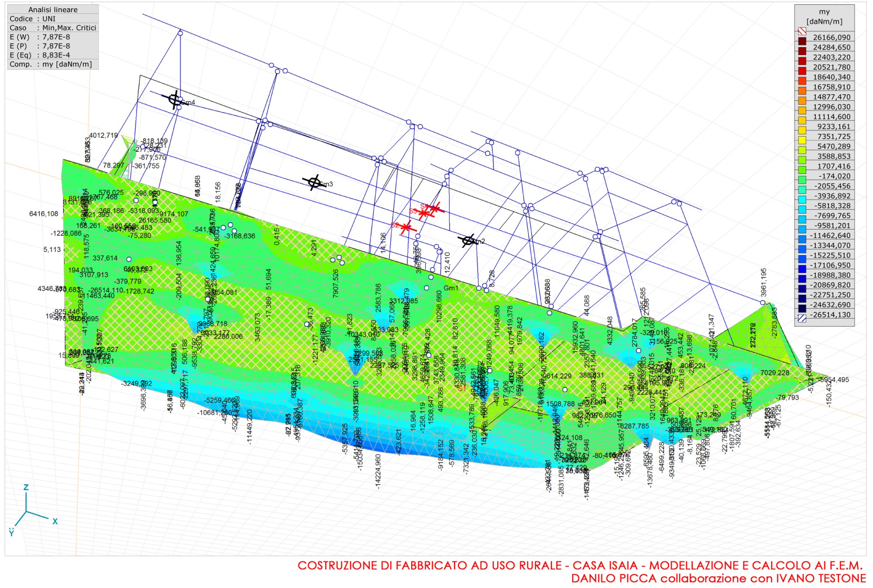873x588 pixels.
Task: Click the Gm4 center-of-mass crosshair marker
Action: [x=175, y=99]
